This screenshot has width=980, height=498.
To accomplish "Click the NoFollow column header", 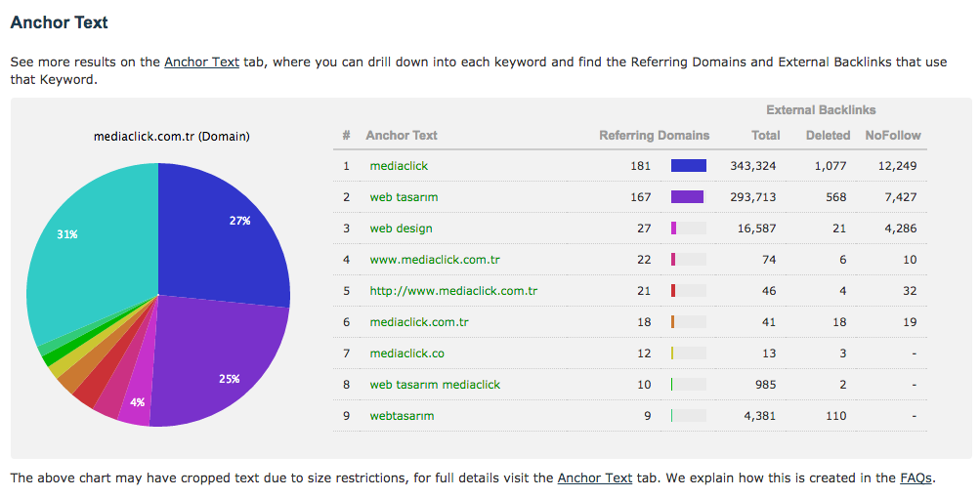I will tap(892, 136).
